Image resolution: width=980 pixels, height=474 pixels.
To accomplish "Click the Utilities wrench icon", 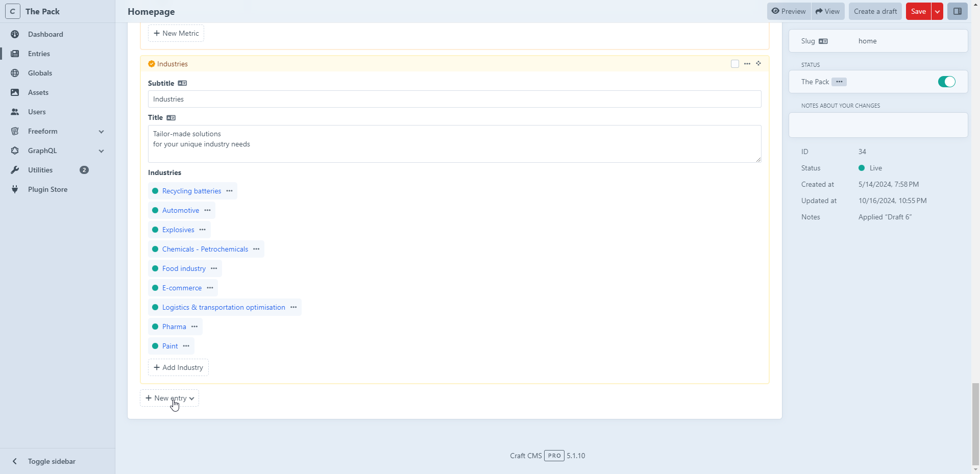I will (15, 170).
